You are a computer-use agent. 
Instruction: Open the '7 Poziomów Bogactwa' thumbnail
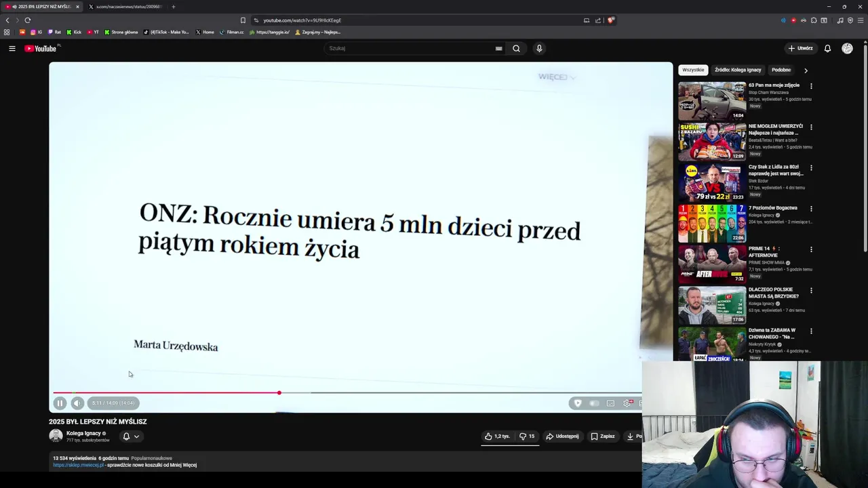point(712,224)
